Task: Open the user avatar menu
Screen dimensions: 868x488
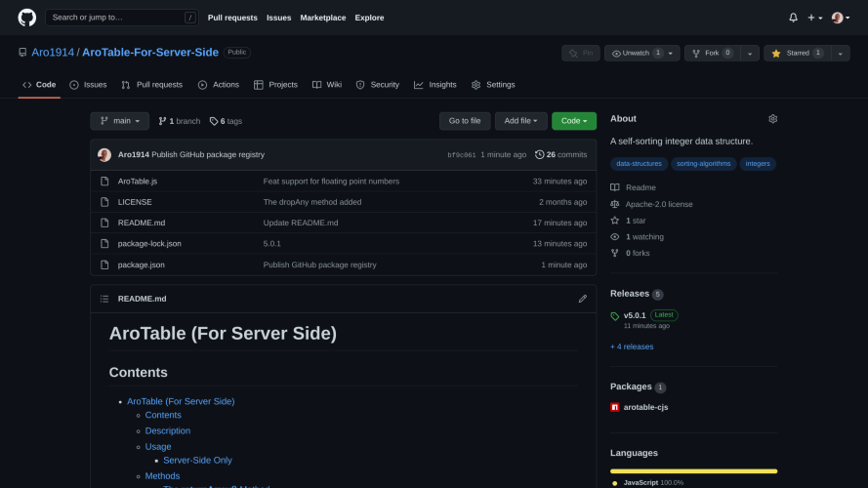Action: (x=841, y=18)
